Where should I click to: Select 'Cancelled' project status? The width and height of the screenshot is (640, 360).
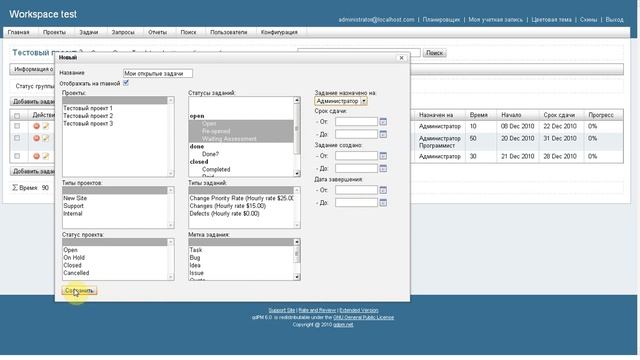pyautogui.click(x=76, y=273)
